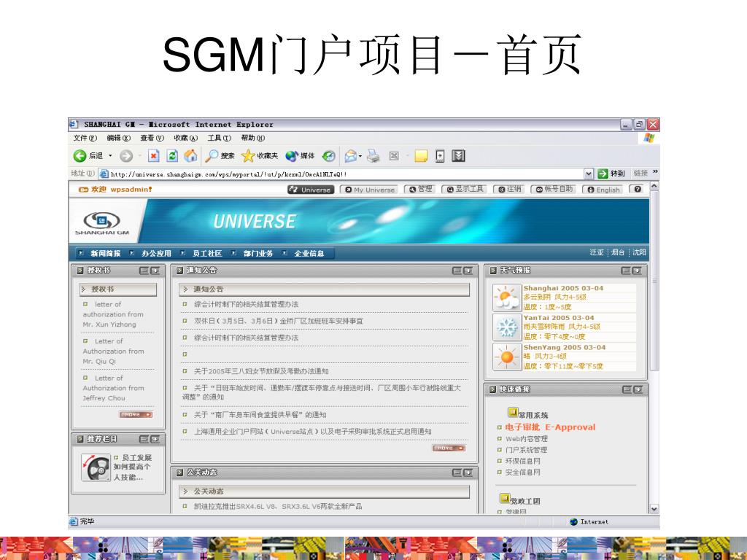This screenshot has width=747, height=560.
Task: Click the 管理 button in portal bar
Action: coord(419,189)
